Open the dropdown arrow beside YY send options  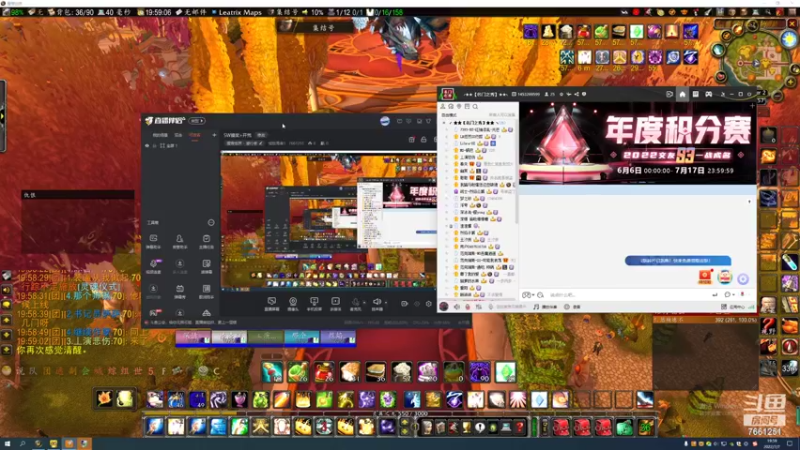(x=734, y=295)
